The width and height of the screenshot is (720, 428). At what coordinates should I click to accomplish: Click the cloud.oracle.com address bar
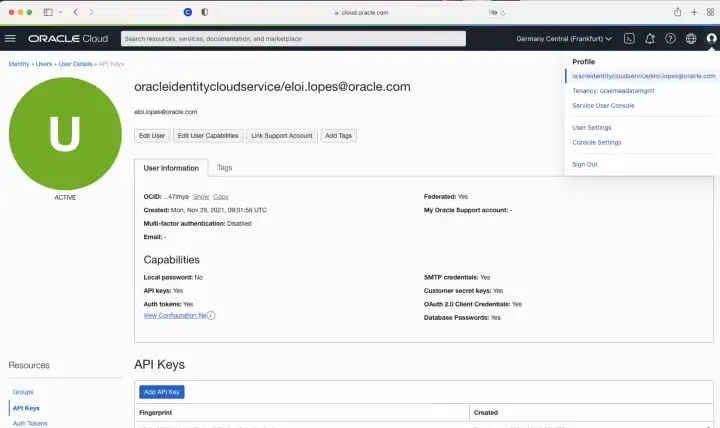click(361, 13)
